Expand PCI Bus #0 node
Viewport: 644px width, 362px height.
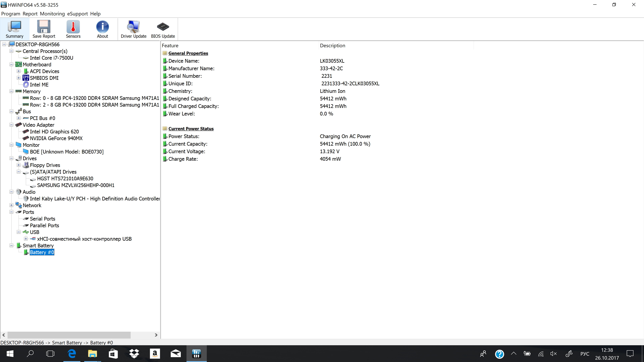click(x=18, y=118)
